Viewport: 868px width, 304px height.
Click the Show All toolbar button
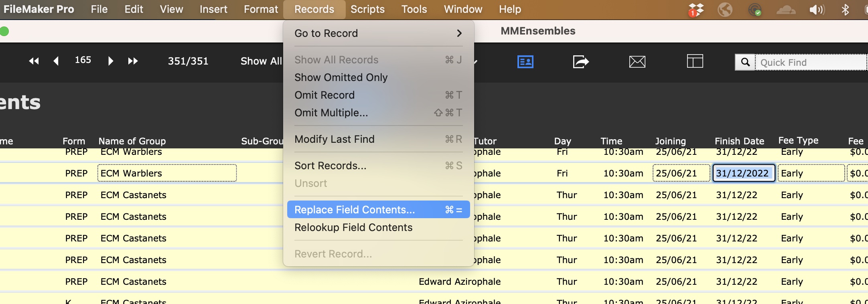pyautogui.click(x=261, y=61)
